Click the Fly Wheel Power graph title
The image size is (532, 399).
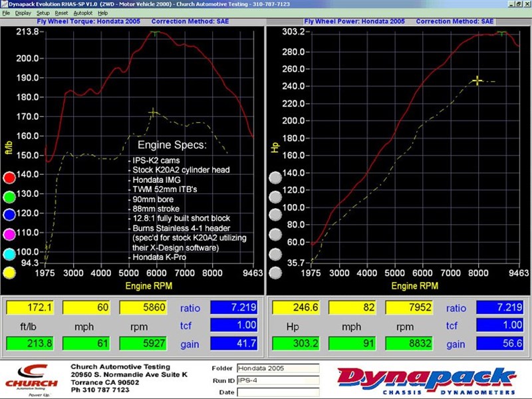pyautogui.click(x=354, y=21)
